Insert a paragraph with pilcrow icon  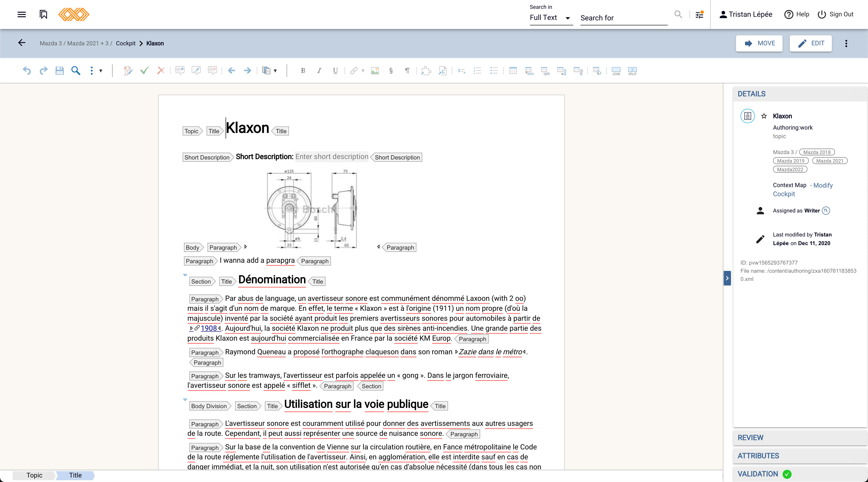(407, 71)
